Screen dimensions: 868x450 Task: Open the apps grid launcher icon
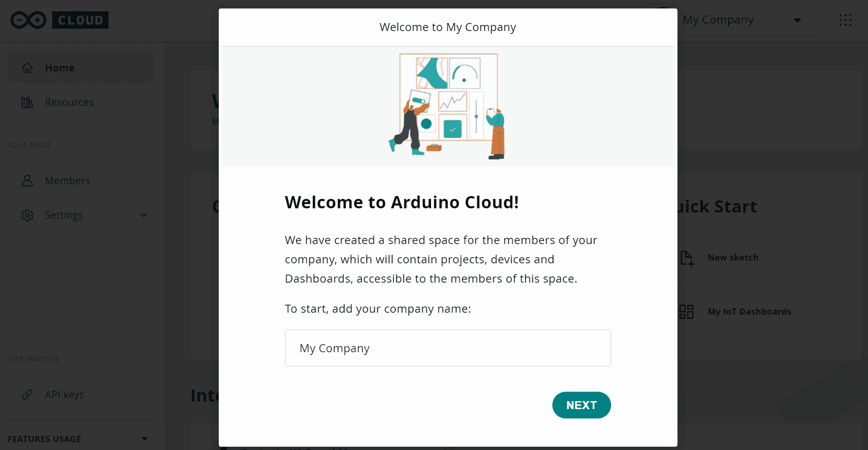845,20
